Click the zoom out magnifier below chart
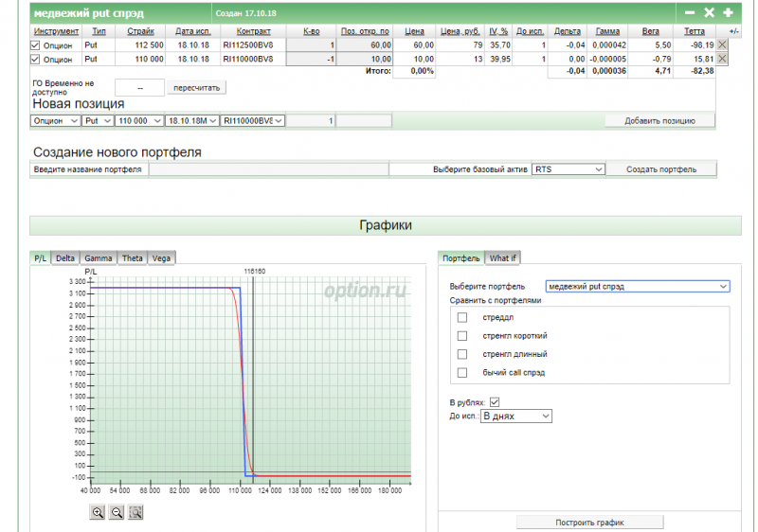Screen dimensions: 758x532 click(x=117, y=512)
